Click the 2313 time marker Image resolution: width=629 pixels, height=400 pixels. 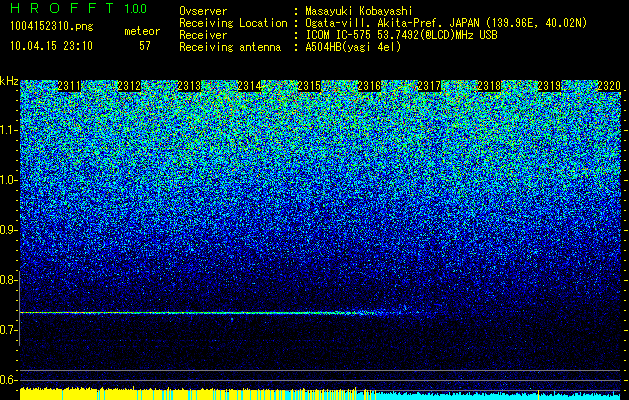(189, 86)
